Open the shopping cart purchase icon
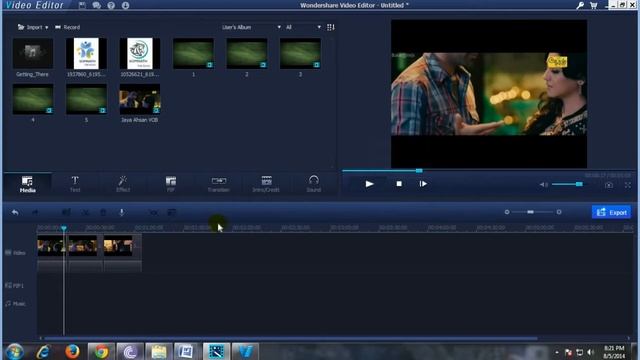 [x=594, y=5]
